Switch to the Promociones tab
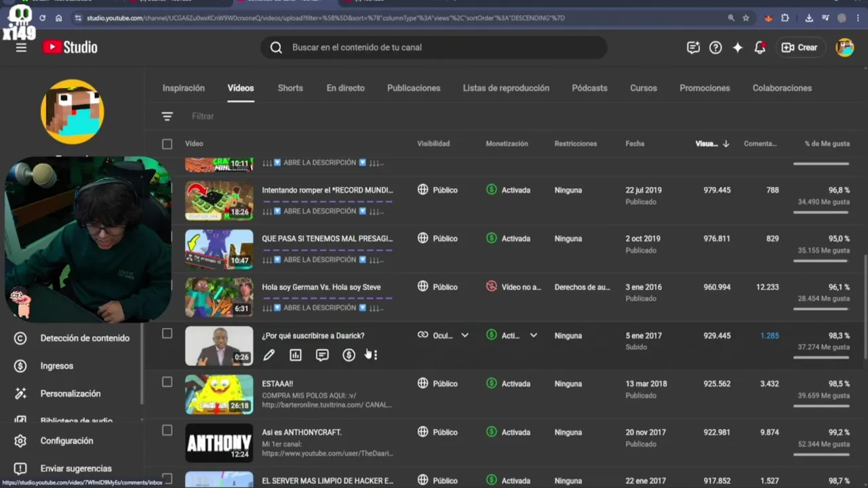 pyautogui.click(x=705, y=88)
